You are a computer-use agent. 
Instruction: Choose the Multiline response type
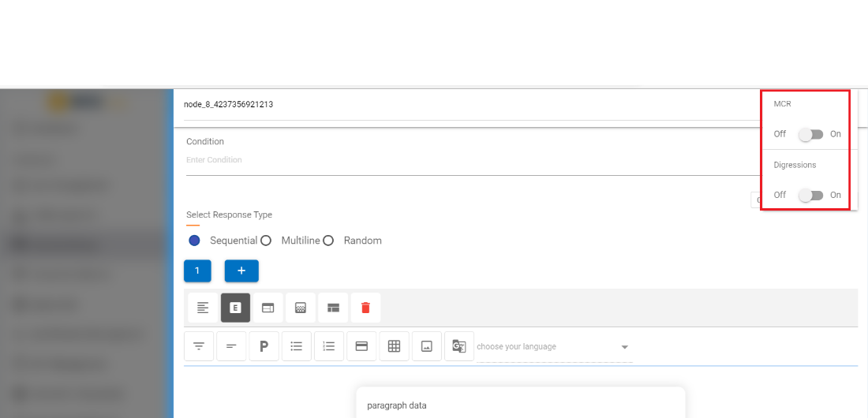click(266, 241)
